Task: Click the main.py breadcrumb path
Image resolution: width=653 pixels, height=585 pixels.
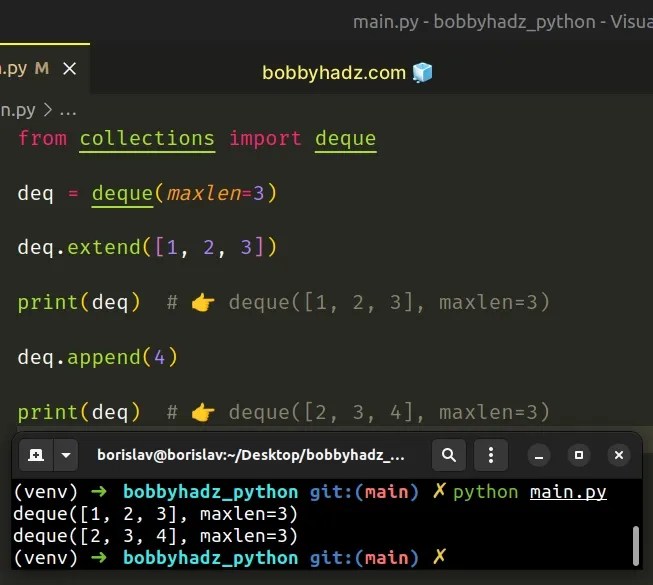Action: click(18, 110)
